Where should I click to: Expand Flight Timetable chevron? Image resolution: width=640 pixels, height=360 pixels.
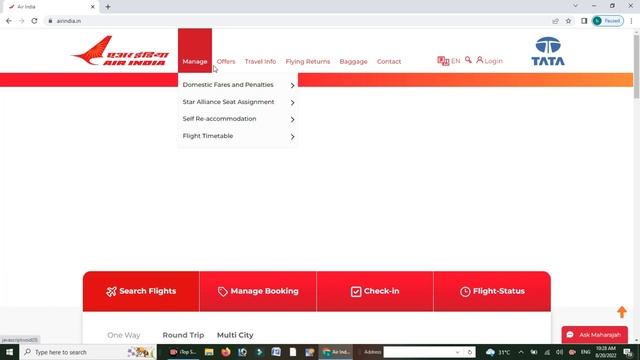[x=292, y=137]
